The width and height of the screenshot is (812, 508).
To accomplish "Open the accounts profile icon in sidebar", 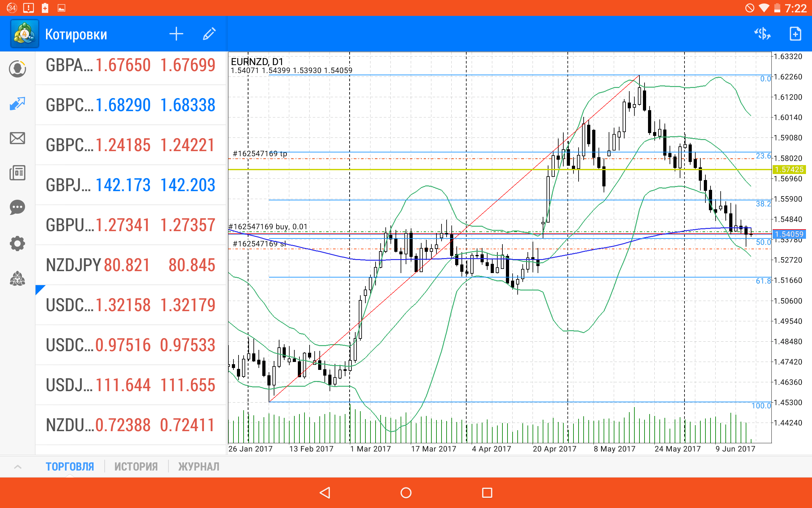I will tap(17, 69).
